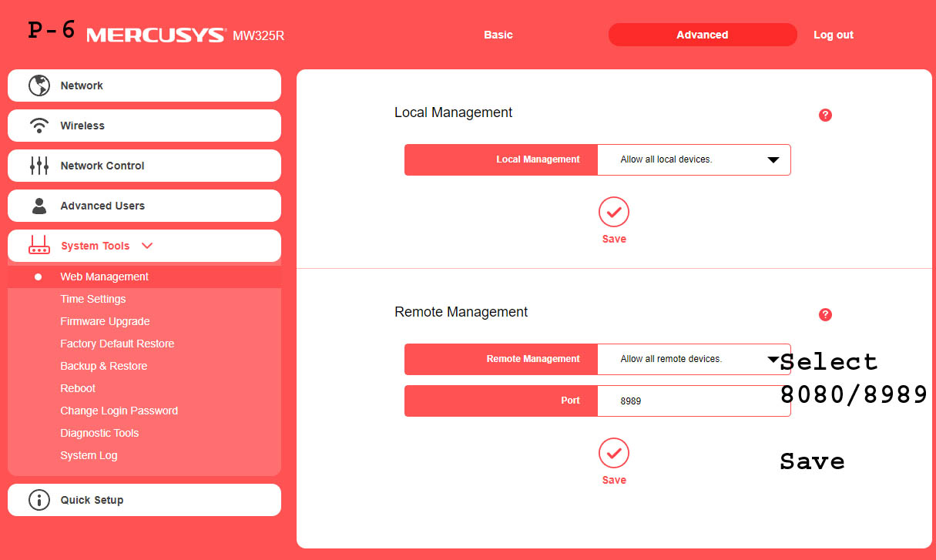
Task: Open the Backup & Restore page
Action: click(103, 366)
